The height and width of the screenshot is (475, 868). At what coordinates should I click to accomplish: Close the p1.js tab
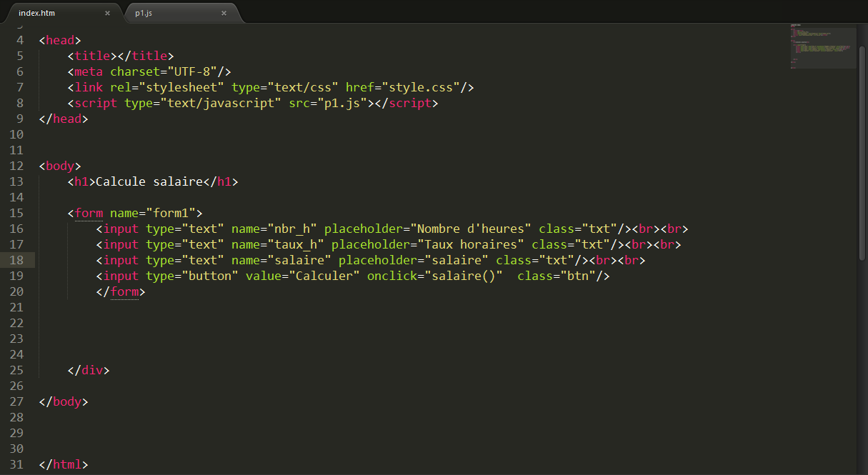click(224, 13)
